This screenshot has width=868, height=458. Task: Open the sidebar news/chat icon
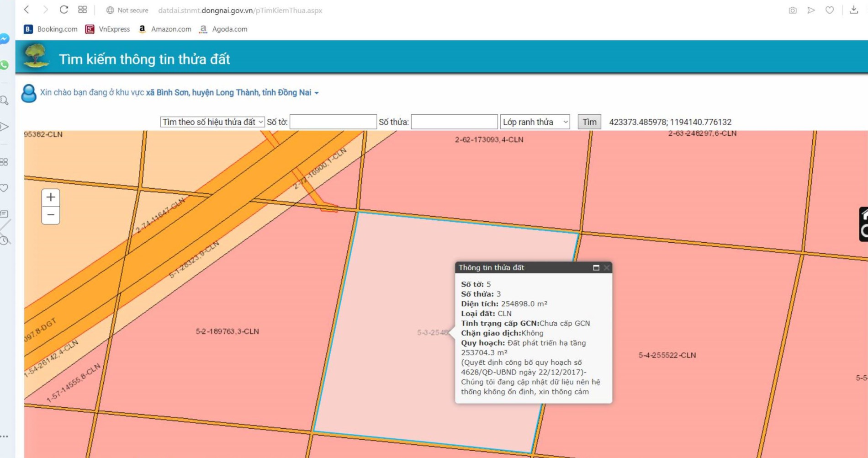(x=4, y=214)
